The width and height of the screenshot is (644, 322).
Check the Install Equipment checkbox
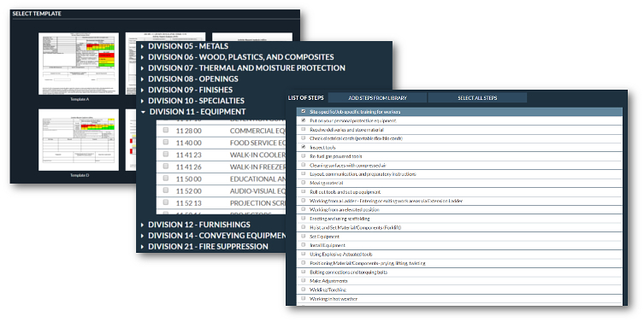(304, 245)
